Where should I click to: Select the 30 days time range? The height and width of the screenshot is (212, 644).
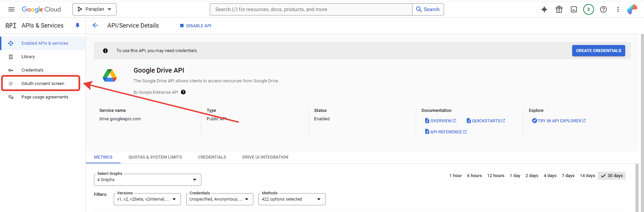pyautogui.click(x=611, y=176)
